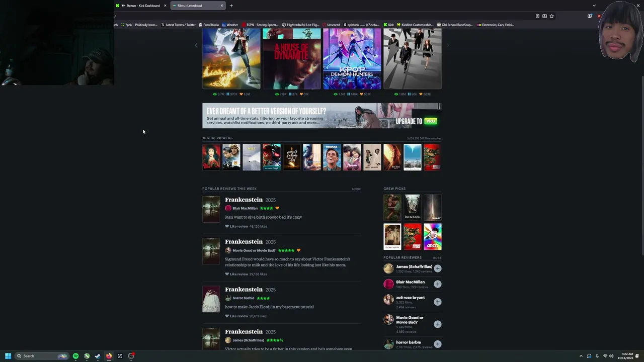Slide popular films carousel left
644x362 pixels.
[196, 45]
